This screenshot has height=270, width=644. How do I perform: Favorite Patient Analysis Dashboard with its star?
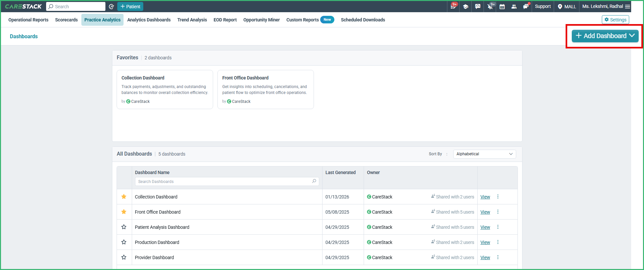(x=124, y=227)
